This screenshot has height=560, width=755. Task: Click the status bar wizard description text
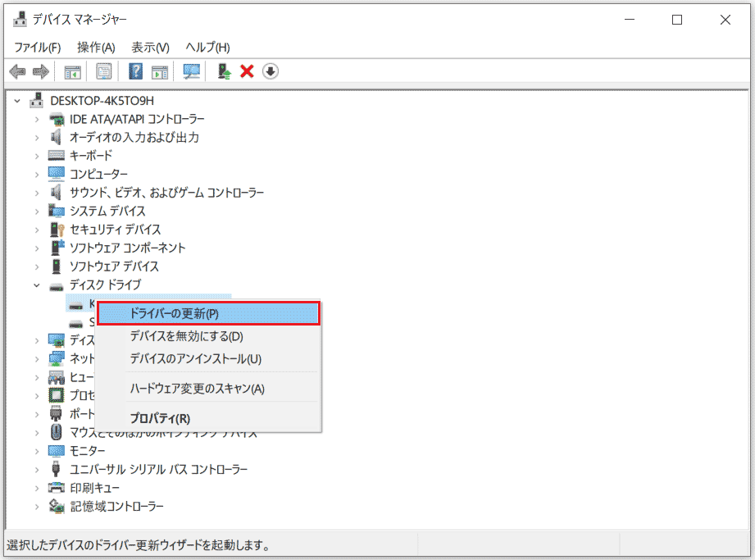[139, 545]
